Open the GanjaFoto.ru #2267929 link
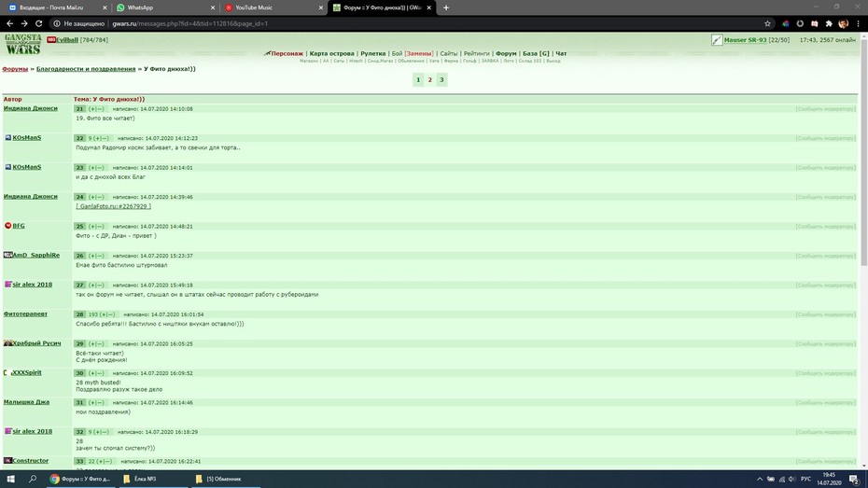 pos(114,206)
